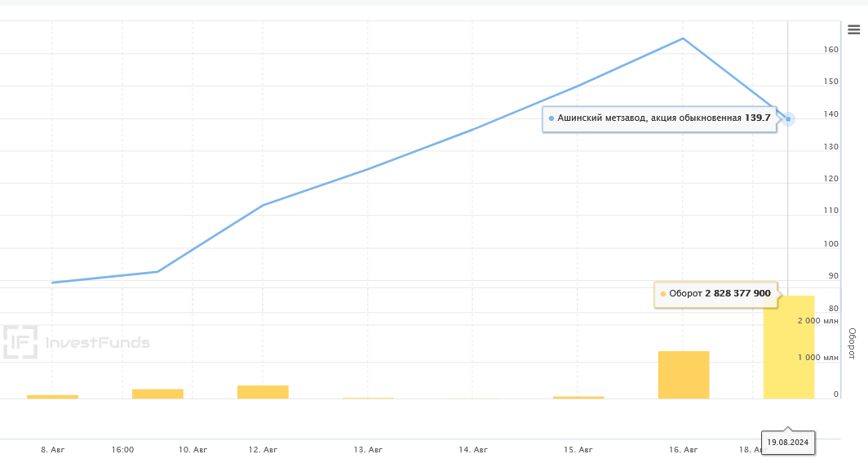
Task: Click the x-axis label 13. Авг
Action: (x=368, y=450)
